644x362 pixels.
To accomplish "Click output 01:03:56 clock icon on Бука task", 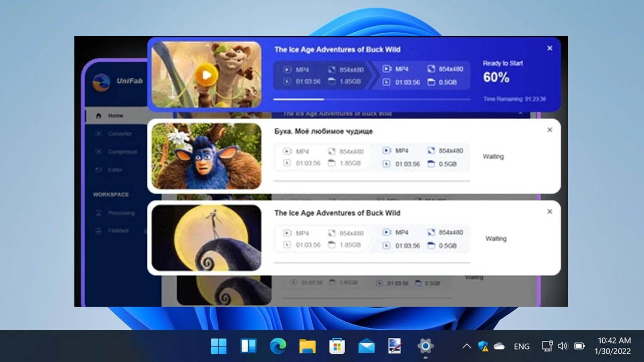I will point(386,164).
